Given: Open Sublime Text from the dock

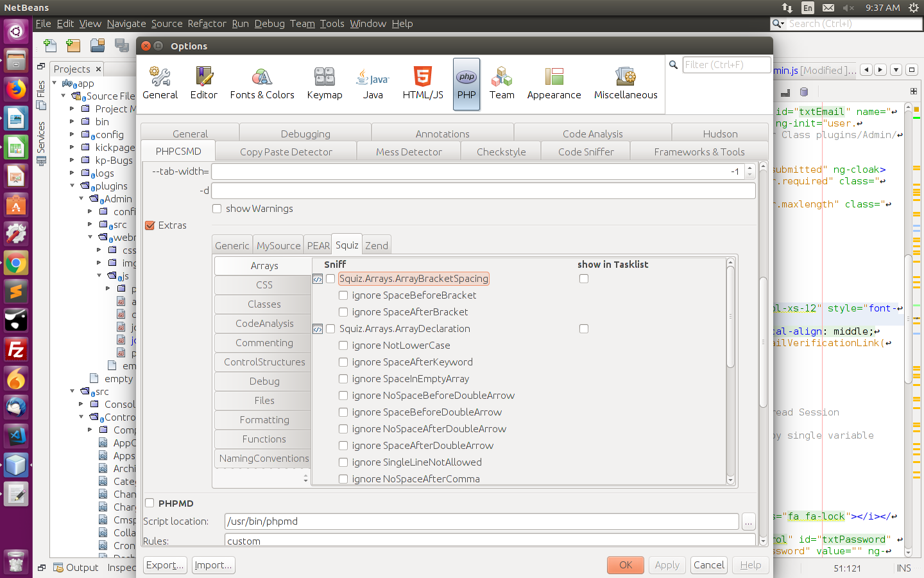Looking at the screenshot, I should click(16, 292).
